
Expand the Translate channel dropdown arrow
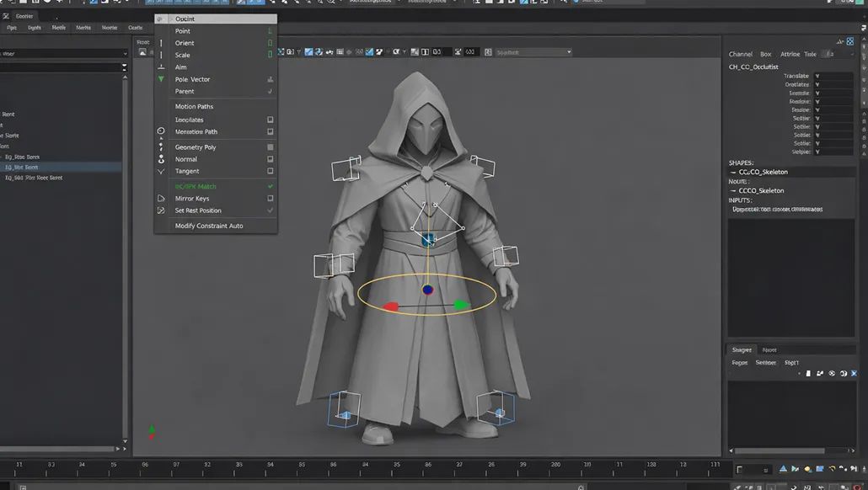point(817,76)
